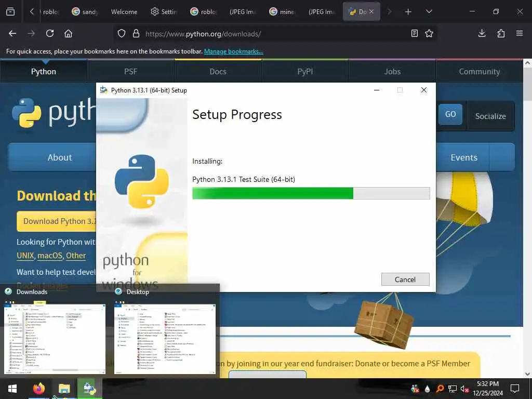
Task: Click the GO search button
Action: coord(450,114)
